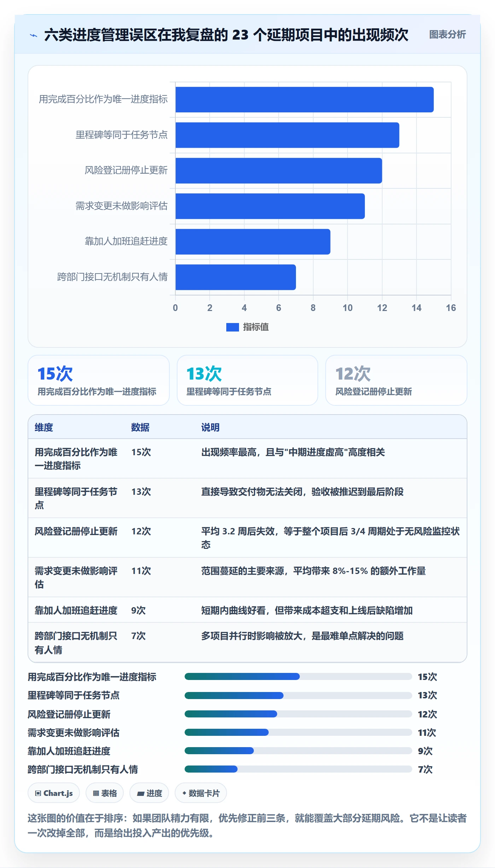Click the Chart.js tag square icon
The height and width of the screenshot is (868, 495).
(38, 793)
